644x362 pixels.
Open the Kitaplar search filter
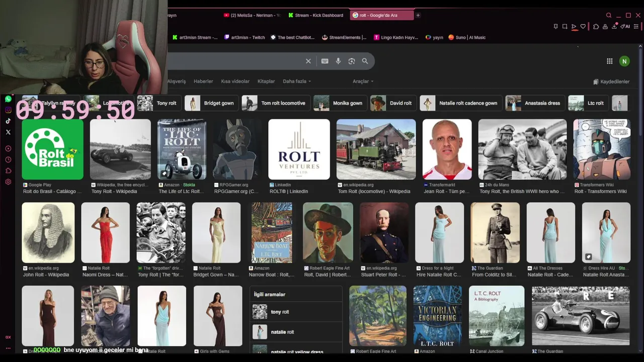pyautogui.click(x=266, y=81)
